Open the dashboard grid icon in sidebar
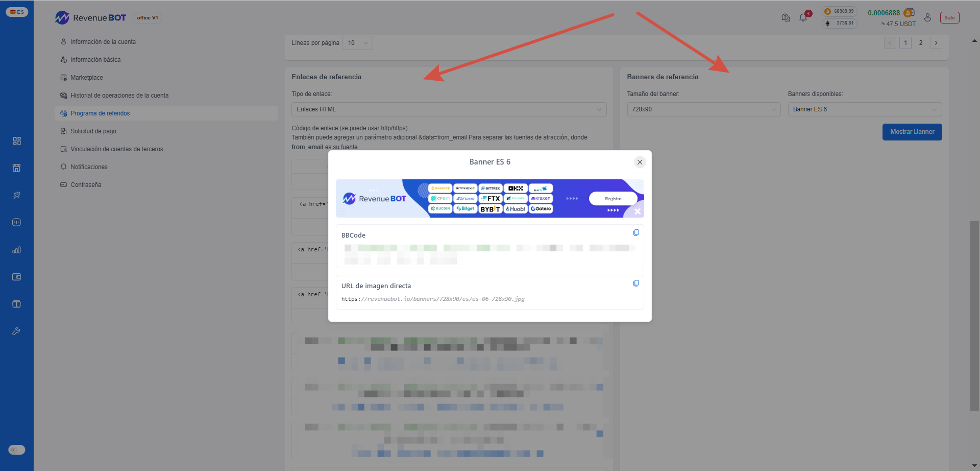Viewport: 980px width, 471px height. click(17, 140)
